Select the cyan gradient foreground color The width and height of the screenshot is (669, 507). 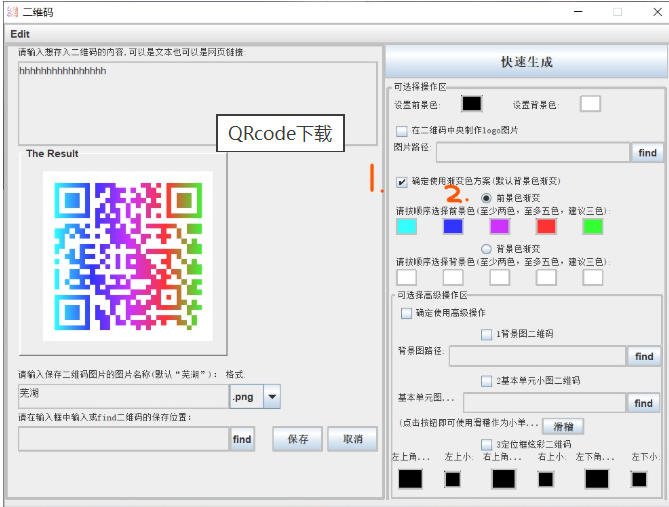(406, 226)
